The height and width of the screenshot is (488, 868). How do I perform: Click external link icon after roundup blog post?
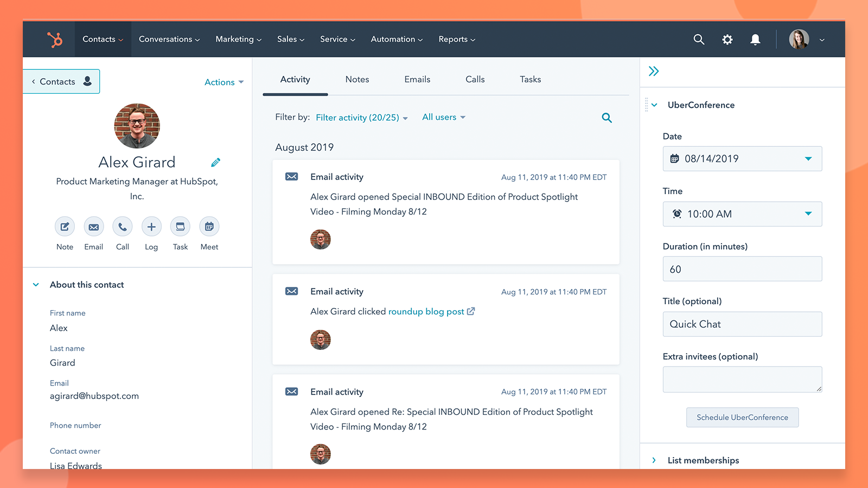(x=471, y=311)
